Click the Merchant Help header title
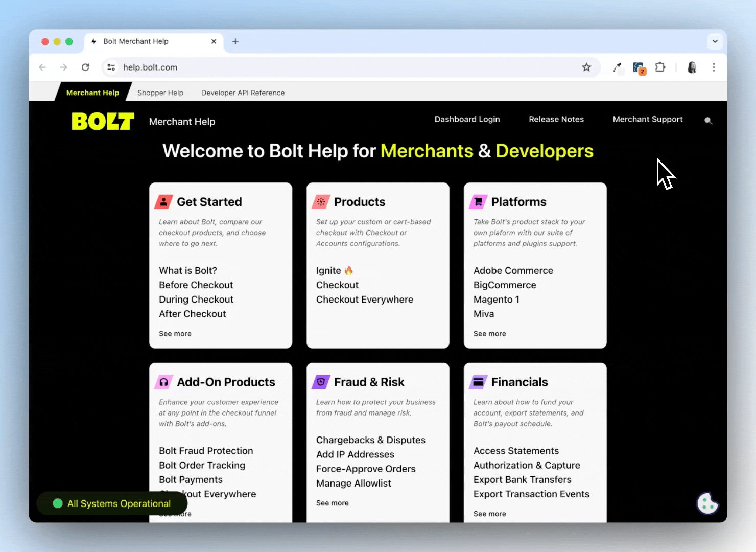 [x=182, y=122]
